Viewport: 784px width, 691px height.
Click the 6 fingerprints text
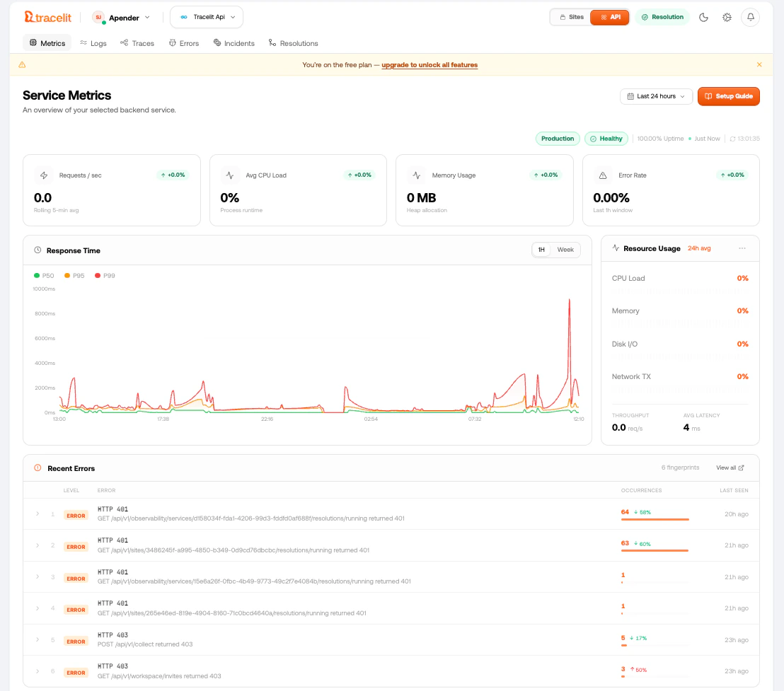click(680, 468)
